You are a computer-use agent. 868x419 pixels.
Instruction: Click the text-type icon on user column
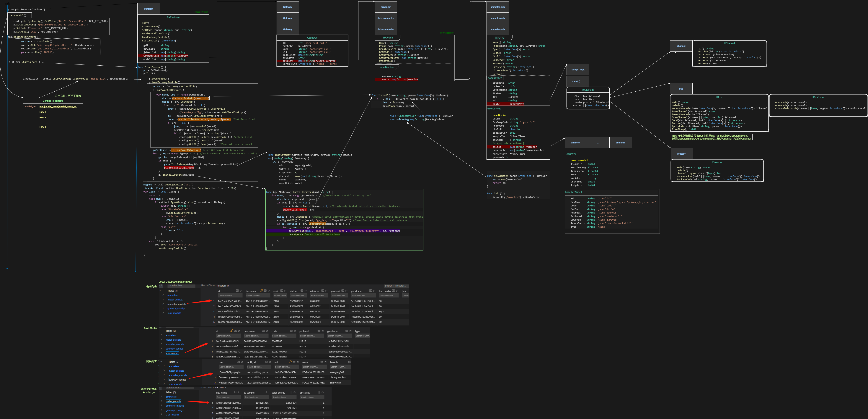tap(238, 362)
